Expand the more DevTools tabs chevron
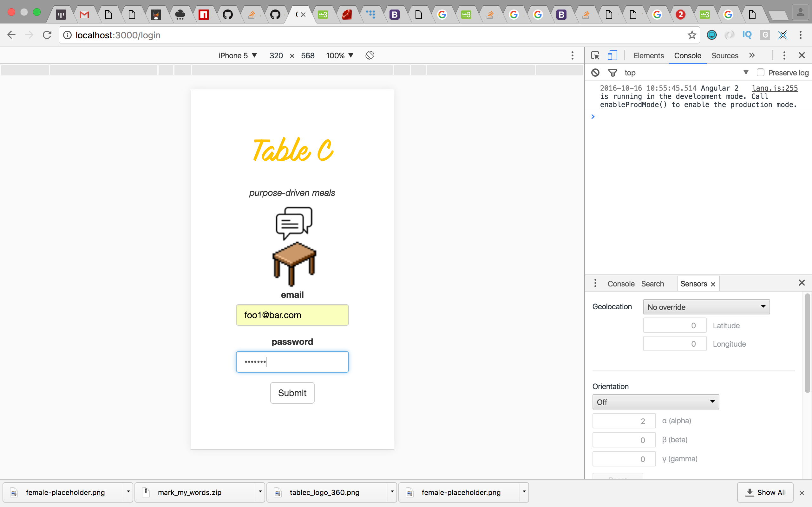 click(752, 55)
